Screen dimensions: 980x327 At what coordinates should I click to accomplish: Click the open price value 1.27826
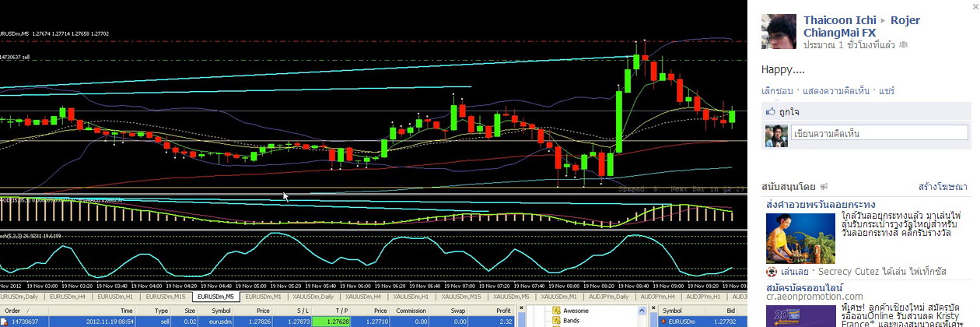(x=259, y=322)
